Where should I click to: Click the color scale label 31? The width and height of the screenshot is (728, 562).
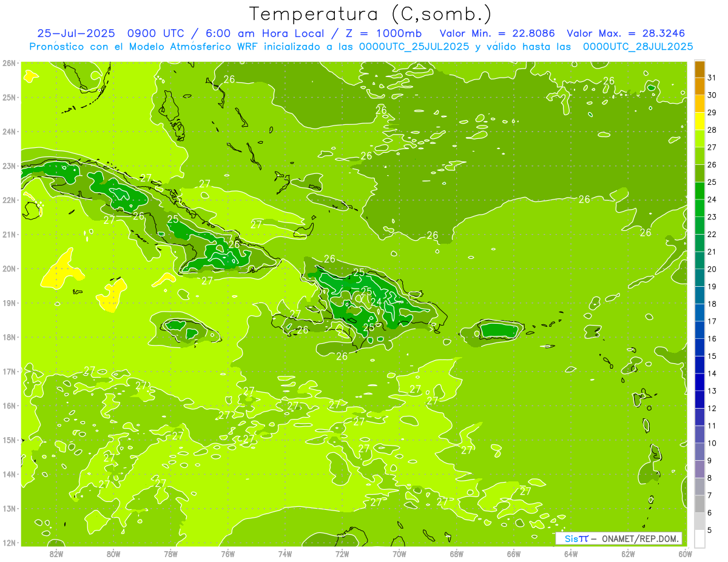(712, 77)
